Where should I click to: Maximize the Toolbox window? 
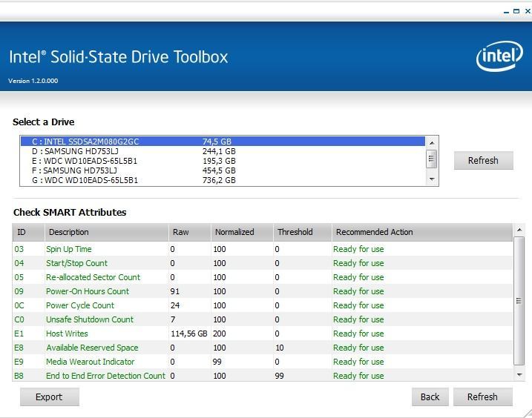coord(516,11)
